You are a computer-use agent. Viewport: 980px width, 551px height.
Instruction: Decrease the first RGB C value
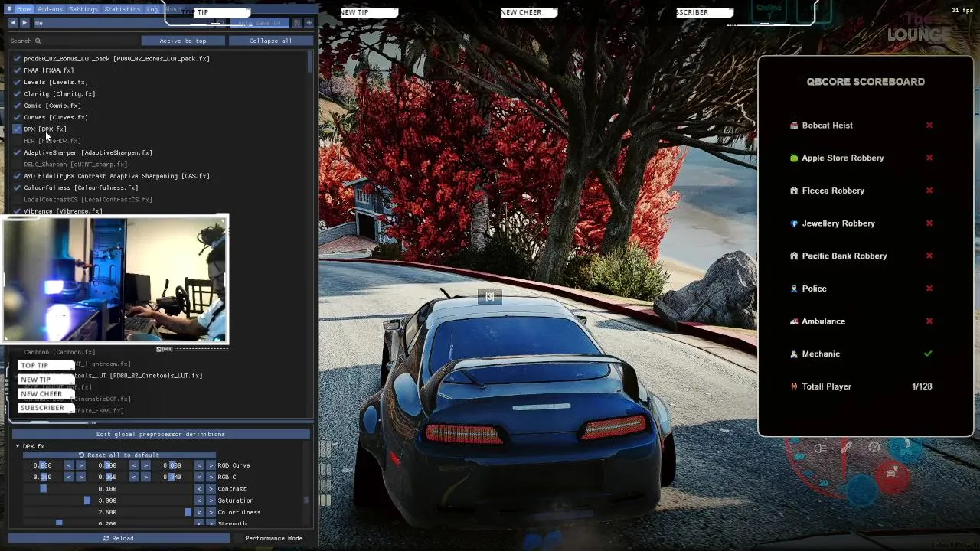[69, 477]
